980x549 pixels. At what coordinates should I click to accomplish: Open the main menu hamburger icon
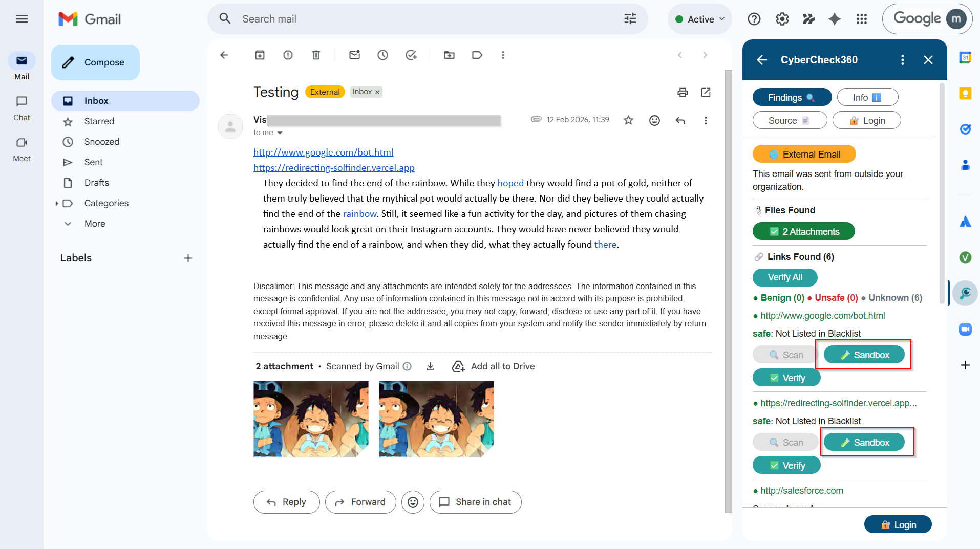(x=22, y=19)
